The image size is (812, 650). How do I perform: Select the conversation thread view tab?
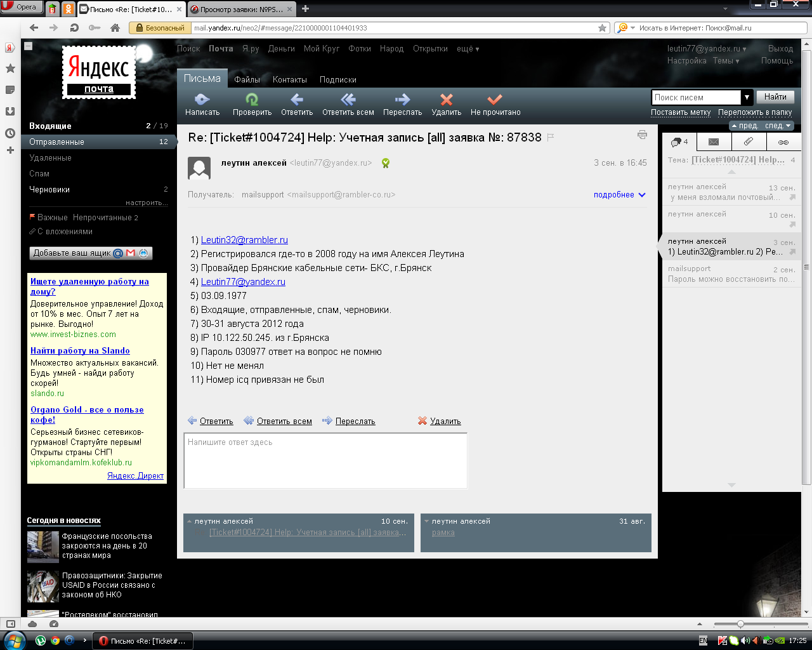[x=679, y=142]
